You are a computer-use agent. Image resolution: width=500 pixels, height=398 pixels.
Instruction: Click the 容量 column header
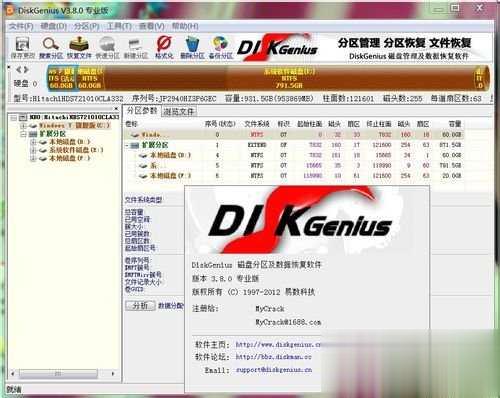coord(455,124)
